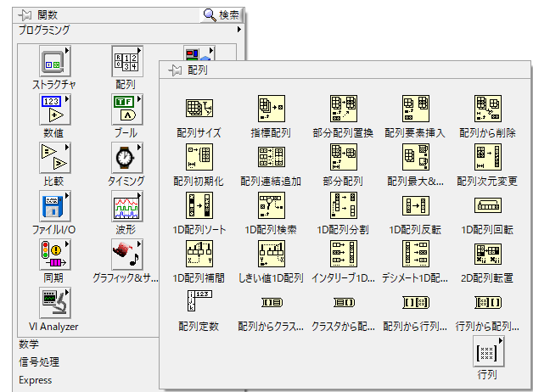Click the 検索 search button
Viewport: 533px width, 392px height.
coord(222,14)
